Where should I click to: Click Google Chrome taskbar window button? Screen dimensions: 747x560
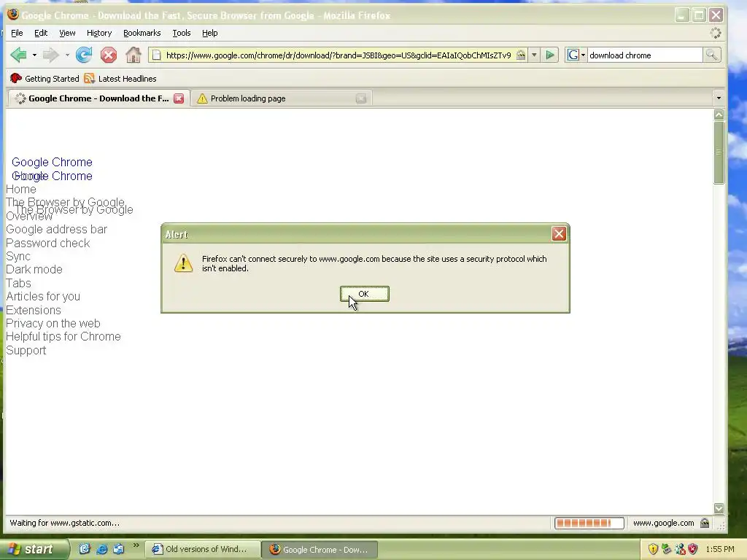click(x=320, y=549)
